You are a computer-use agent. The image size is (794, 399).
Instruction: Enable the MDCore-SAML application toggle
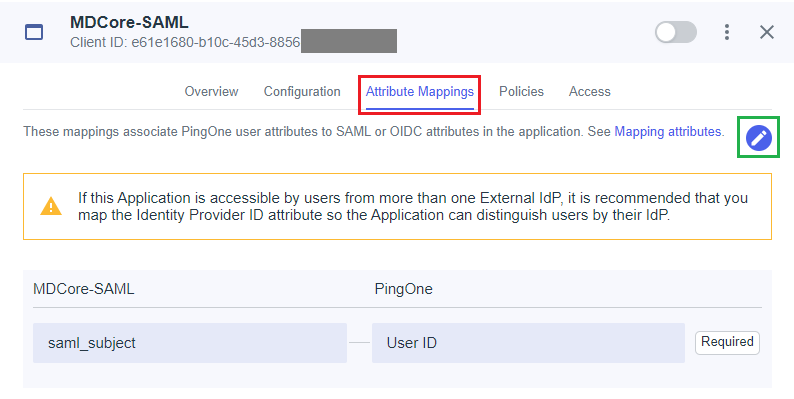point(676,32)
